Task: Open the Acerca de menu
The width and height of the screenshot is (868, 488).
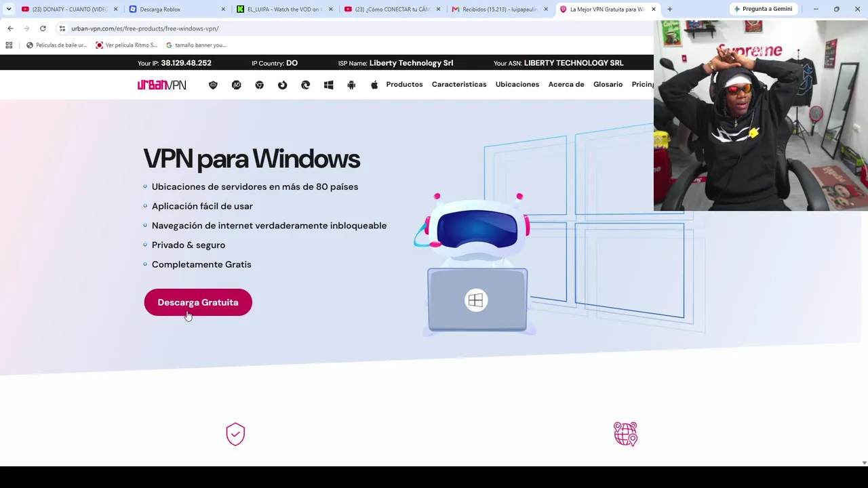Action: pos(566,85)
